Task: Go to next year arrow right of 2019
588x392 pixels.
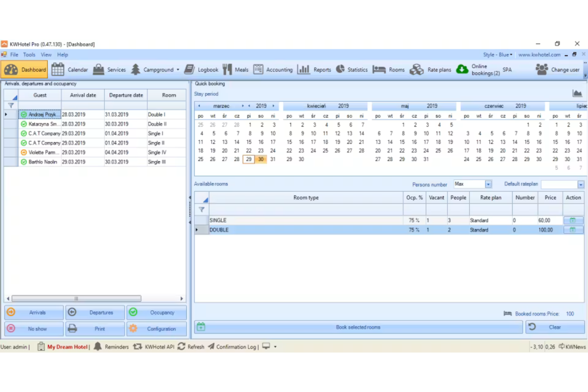Action: [x=273, y=106]
